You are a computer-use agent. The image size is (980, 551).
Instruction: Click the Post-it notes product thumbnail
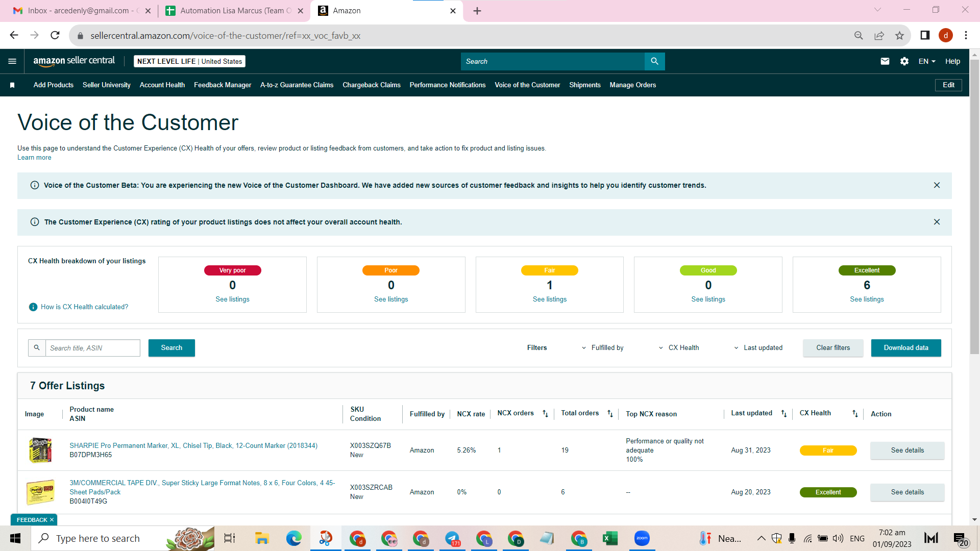[x=40, y=492]
